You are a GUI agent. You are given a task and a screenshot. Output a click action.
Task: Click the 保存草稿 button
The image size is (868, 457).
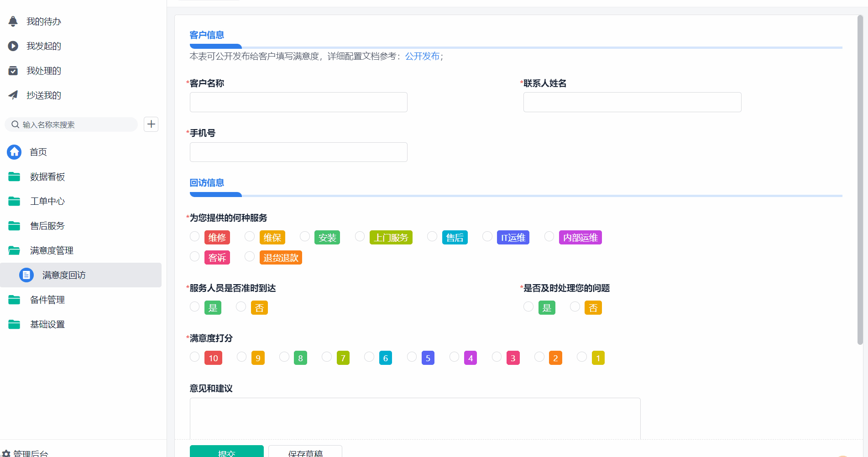tap(305, 451)
